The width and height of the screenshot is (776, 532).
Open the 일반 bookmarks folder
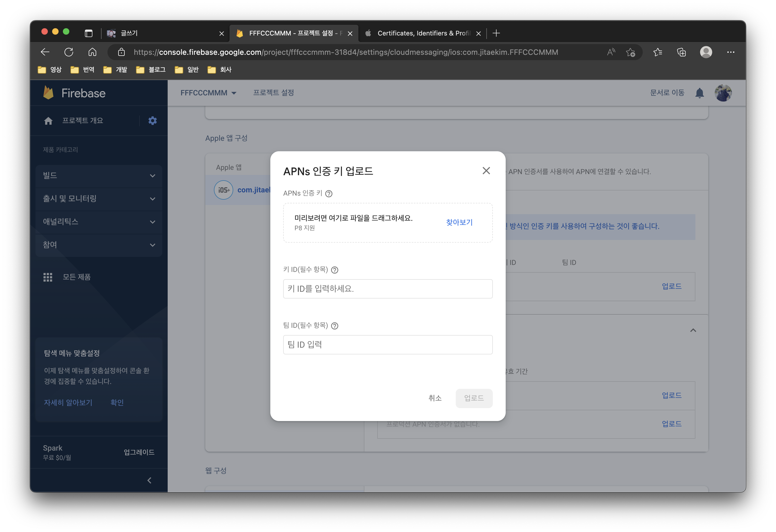[187, 70]
